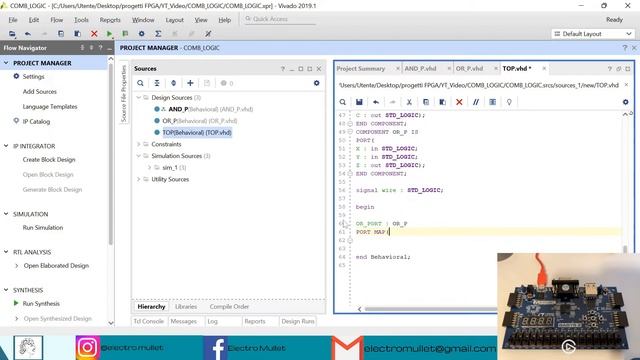Select TOP(Behavioral) (TOP.vhd) source
640x360 pixels.
197,133
